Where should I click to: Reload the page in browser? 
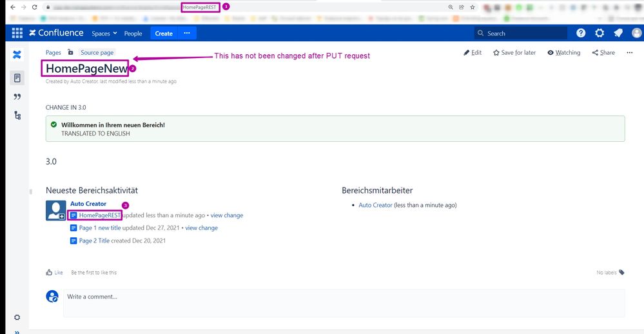pyautogui.click(x=35, y=7)
